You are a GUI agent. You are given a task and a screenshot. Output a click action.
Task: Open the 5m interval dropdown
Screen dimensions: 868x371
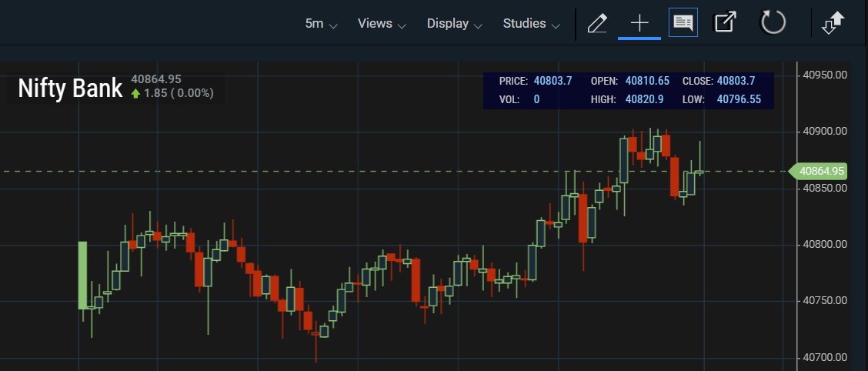point(321,24)
